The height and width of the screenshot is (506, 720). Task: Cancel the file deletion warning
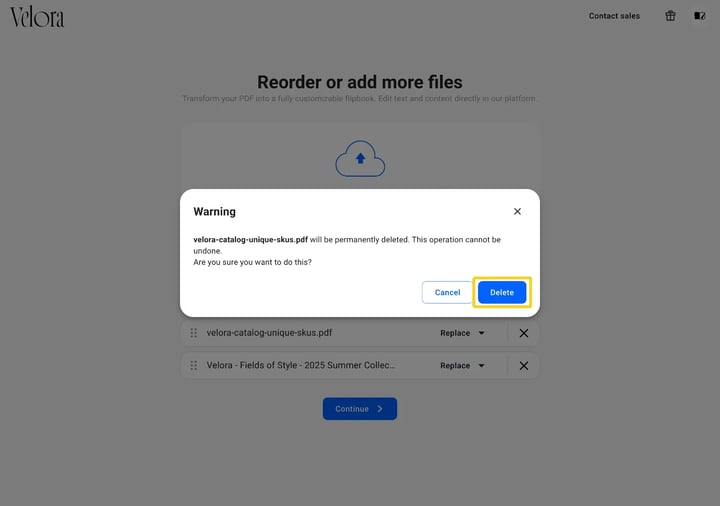pos(447,292)
